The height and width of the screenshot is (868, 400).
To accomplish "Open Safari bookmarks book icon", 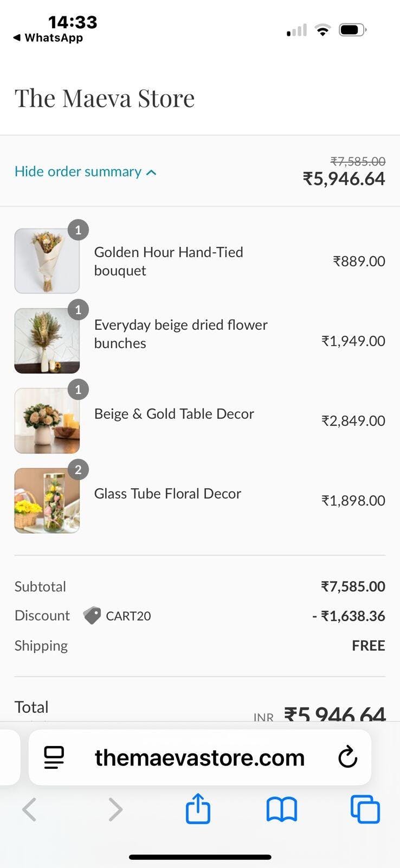I will click(282, 809).
